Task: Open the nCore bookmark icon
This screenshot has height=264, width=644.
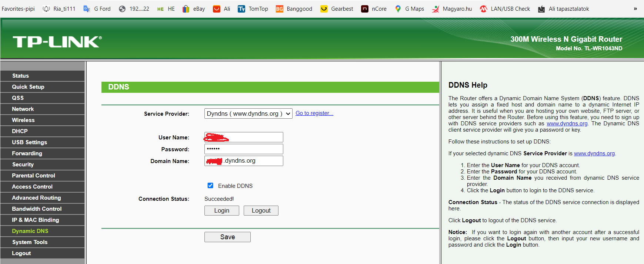Action: click(365, 9)
